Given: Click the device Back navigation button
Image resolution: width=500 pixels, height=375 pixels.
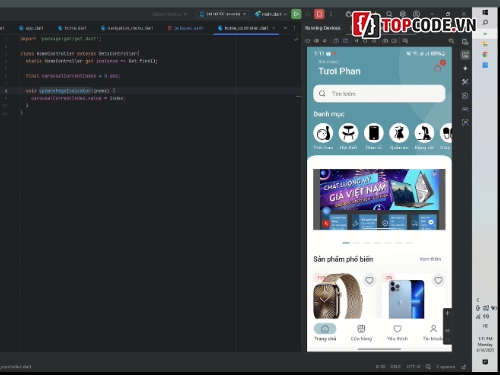Looking at the screenshot, I should [356, 41].
